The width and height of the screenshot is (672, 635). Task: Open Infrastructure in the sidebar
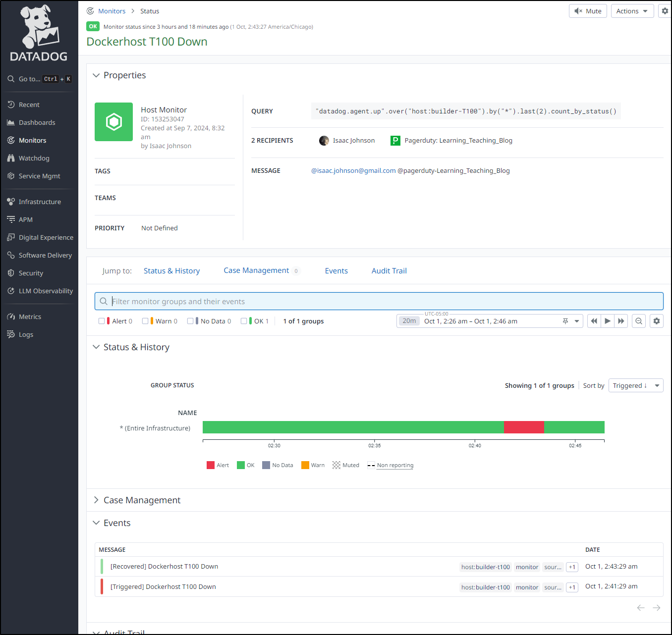point(40,202)
